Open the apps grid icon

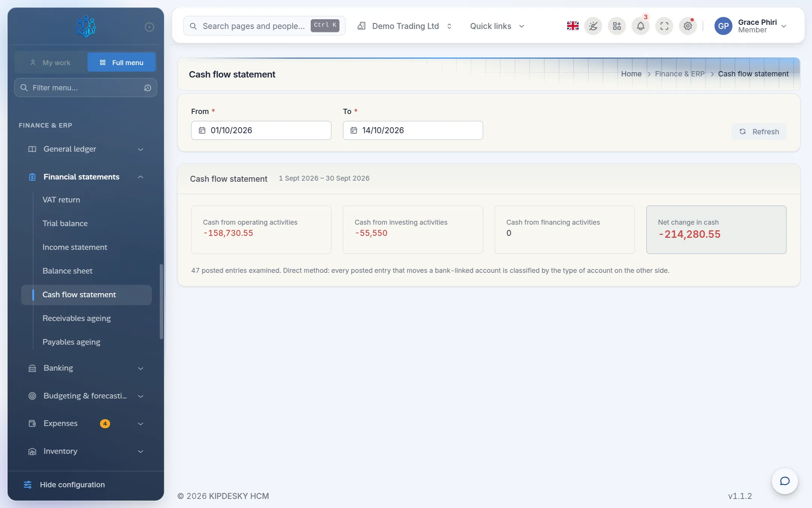click(617, 26)
